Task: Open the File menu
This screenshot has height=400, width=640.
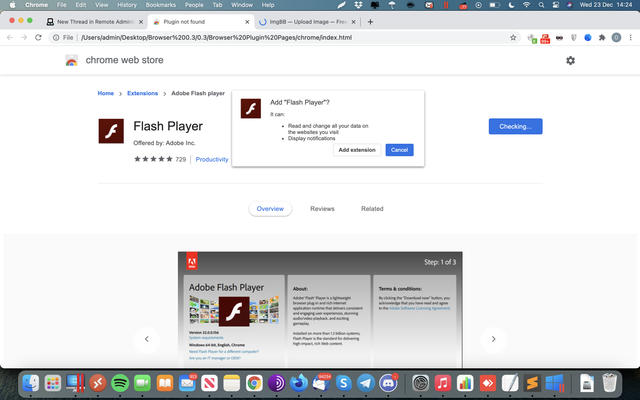Action: (x=62, y=5)
